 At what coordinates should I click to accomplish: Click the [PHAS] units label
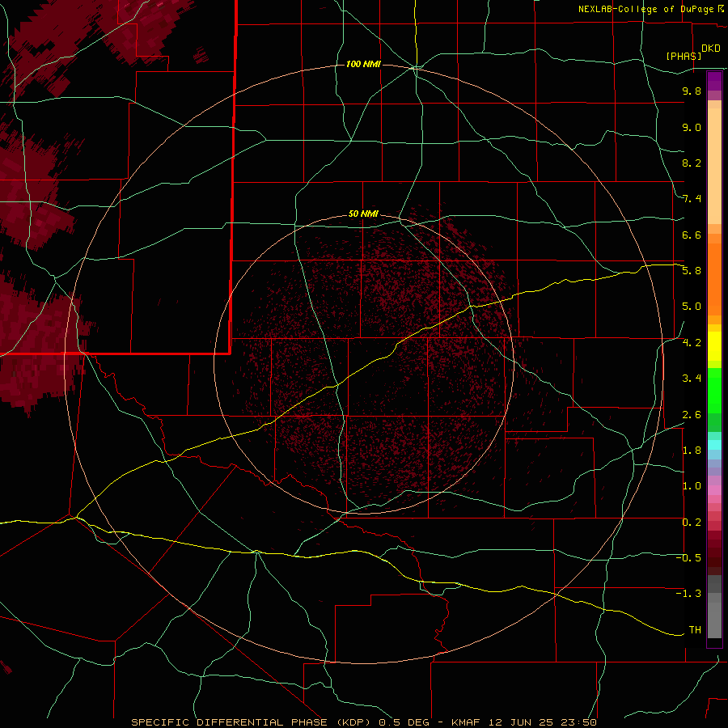click(684, 56)
